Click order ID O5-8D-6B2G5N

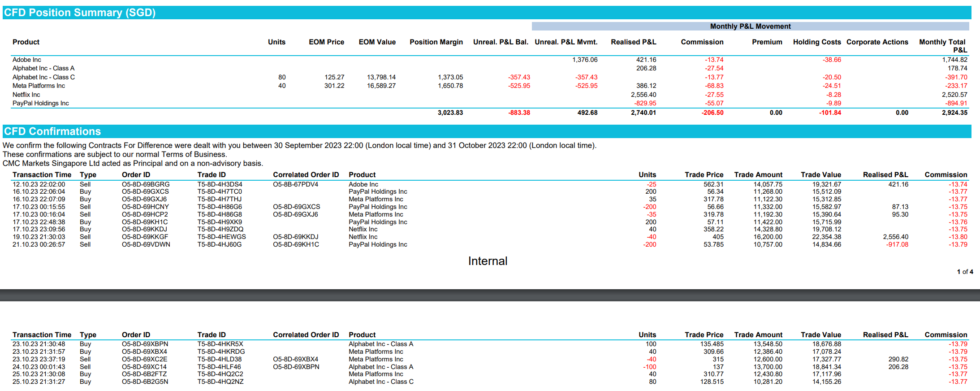[x=145, y=382]
